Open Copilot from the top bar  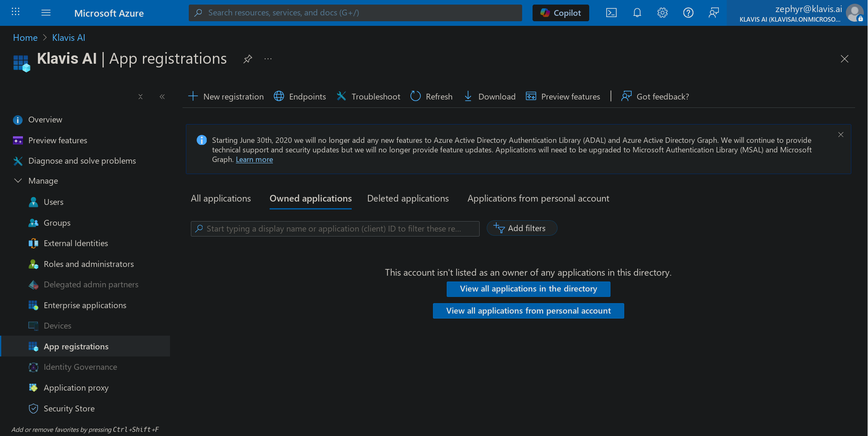[560, 12]
